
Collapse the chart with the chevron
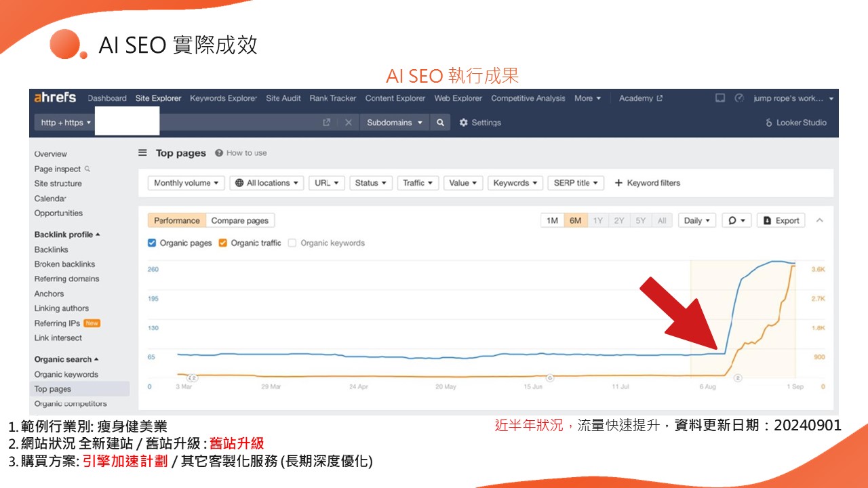(819, 220)
